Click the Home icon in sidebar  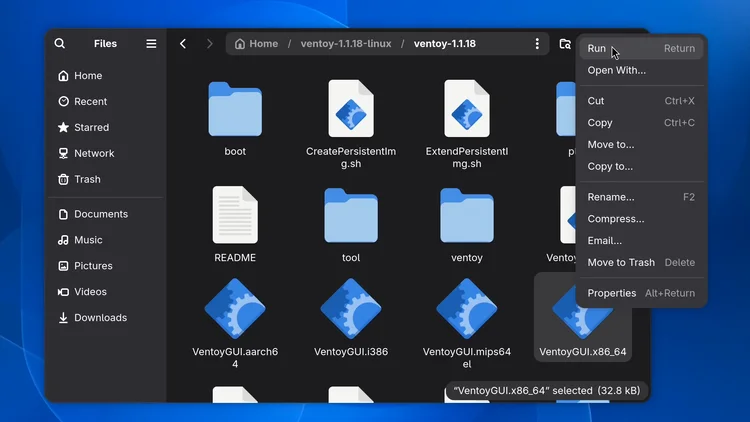coord(63,76)
